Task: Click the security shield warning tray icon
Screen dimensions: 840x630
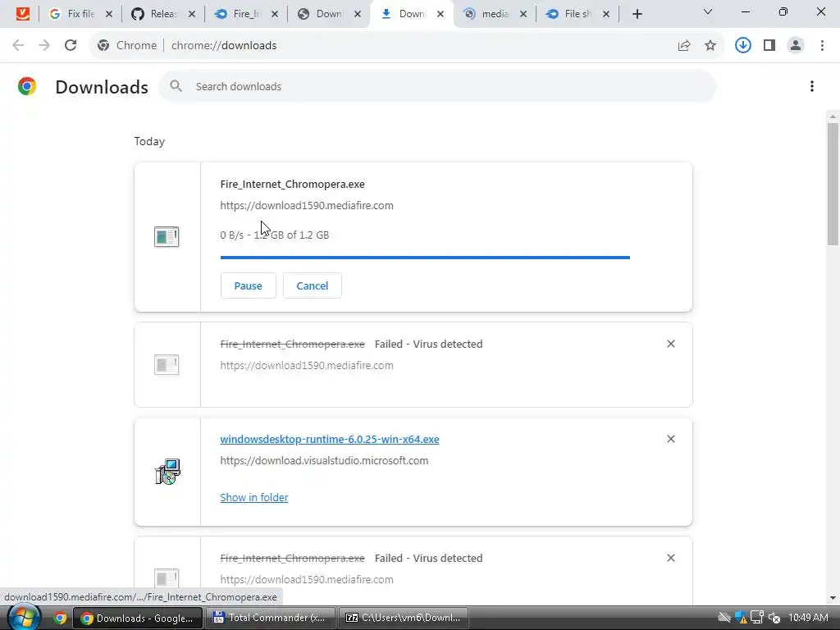Action: [741, 618]
